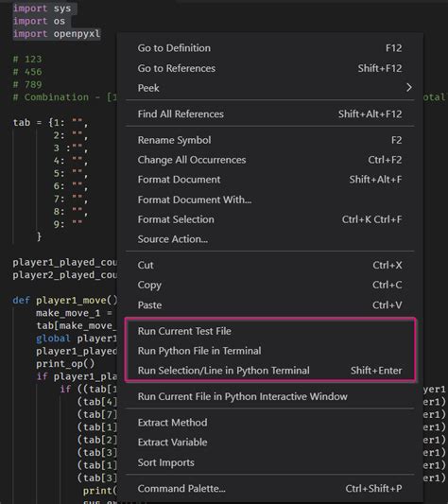This screenshot has width=448, height=504.
Task: Click Find All References
Action: [x=269, y=113]
